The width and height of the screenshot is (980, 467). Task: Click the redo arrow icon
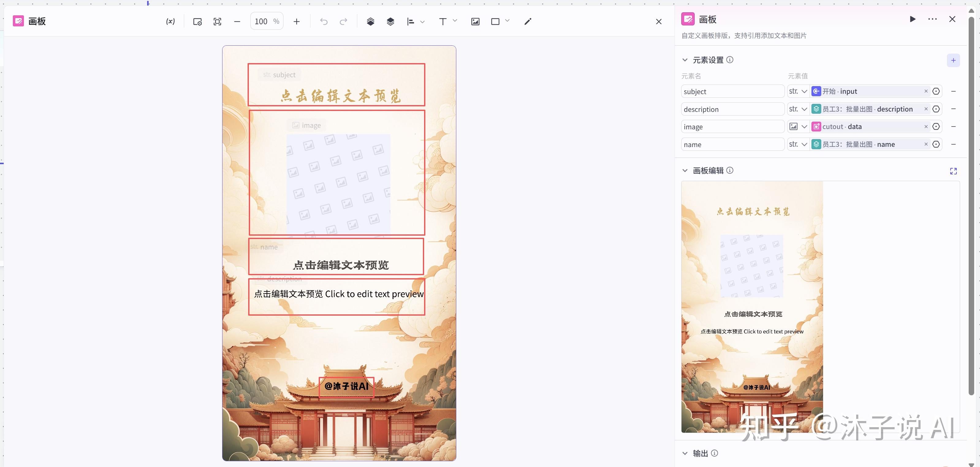tap(344, 22)
